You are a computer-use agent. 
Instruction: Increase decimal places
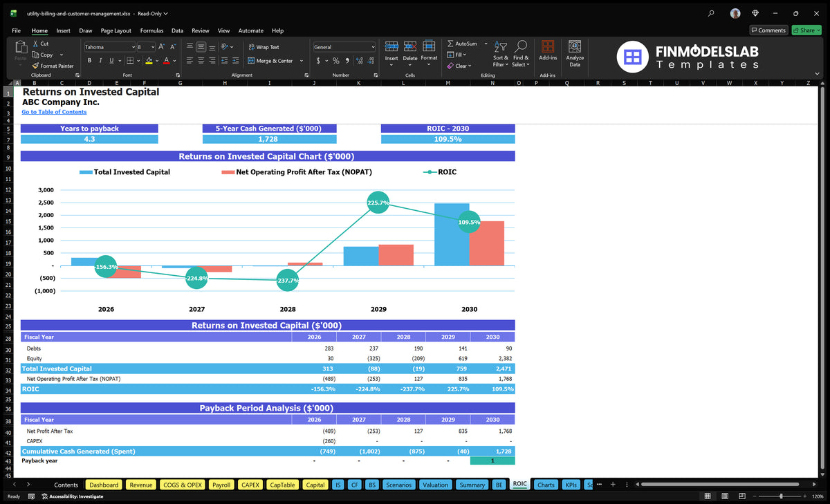tap(360, 61)
